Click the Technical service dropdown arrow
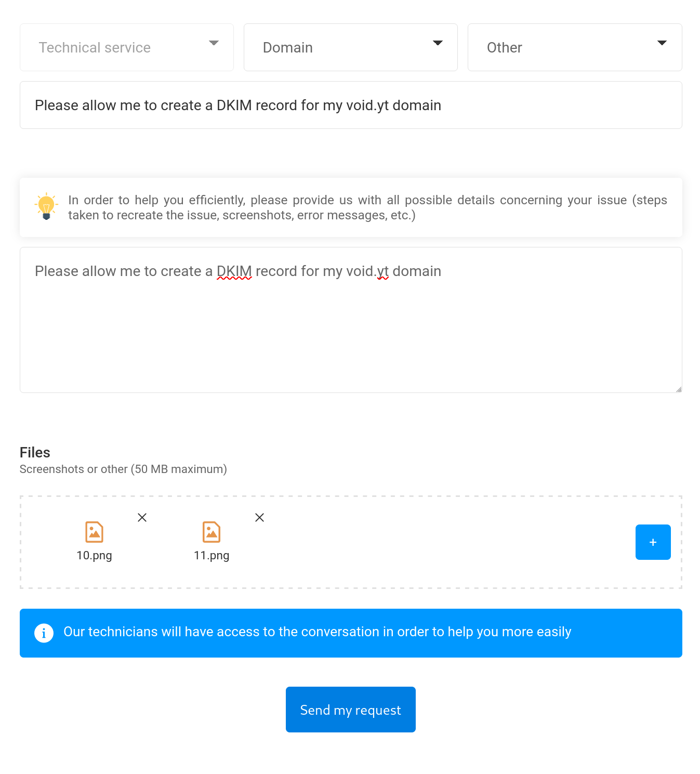The width and height of the screenshot is (700, 774). point(214,43)
